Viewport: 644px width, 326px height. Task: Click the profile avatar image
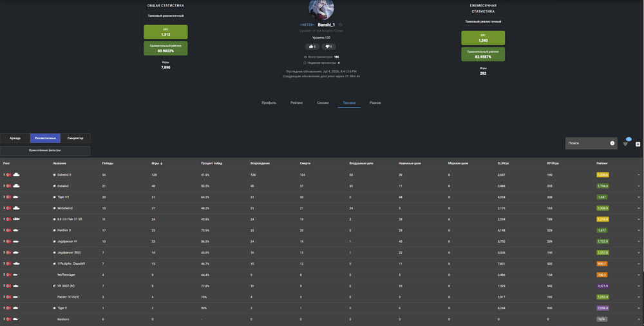(x=321, y=9)
